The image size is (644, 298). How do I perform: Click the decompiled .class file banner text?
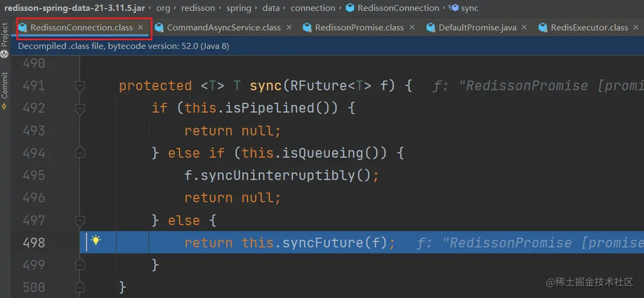click(124, 46)
